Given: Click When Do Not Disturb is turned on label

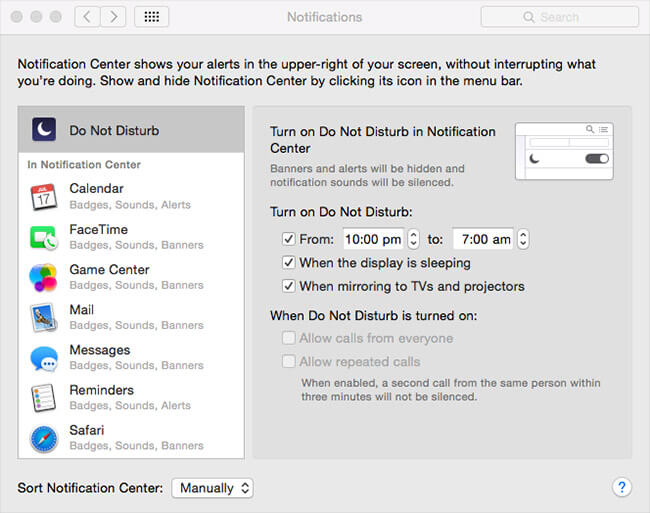Looking at the screenshot, I should (x=374, y=315).
